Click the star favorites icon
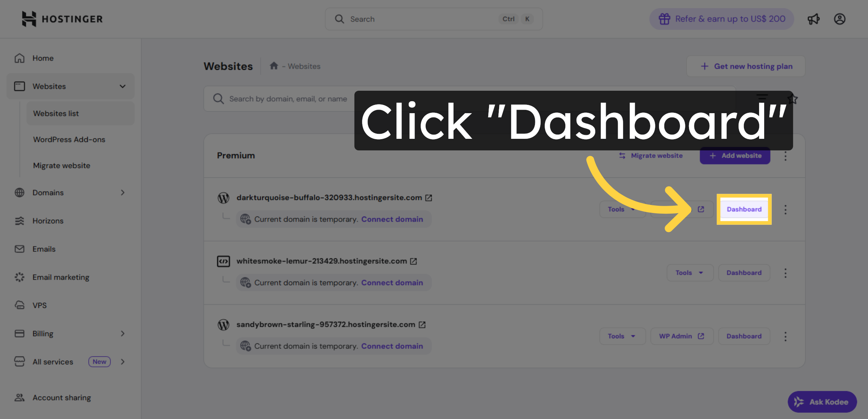Image resolution: width=868 pixels, height=419 pixels. [x=792, y=98]
